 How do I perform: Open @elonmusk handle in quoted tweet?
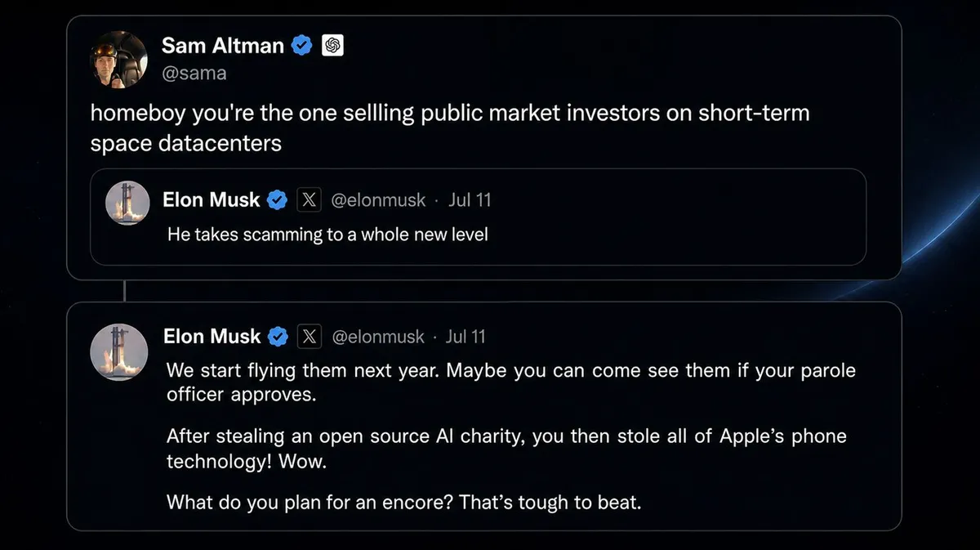click(x=378, y=200)
